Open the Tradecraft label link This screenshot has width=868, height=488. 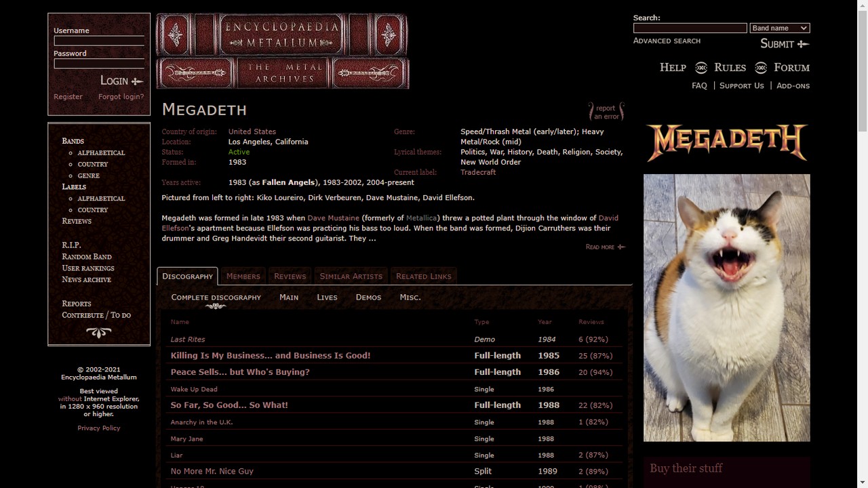[x=478, y=172]
